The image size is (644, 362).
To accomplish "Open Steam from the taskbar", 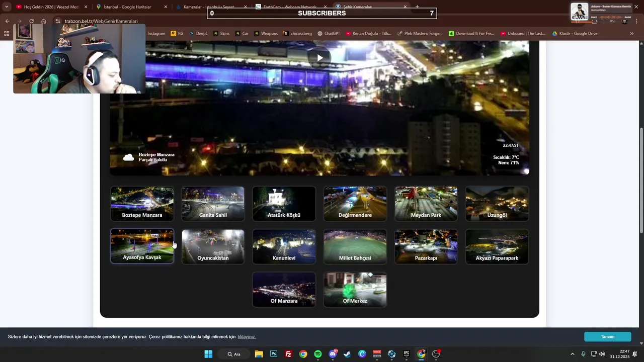I will click(347, 354).
